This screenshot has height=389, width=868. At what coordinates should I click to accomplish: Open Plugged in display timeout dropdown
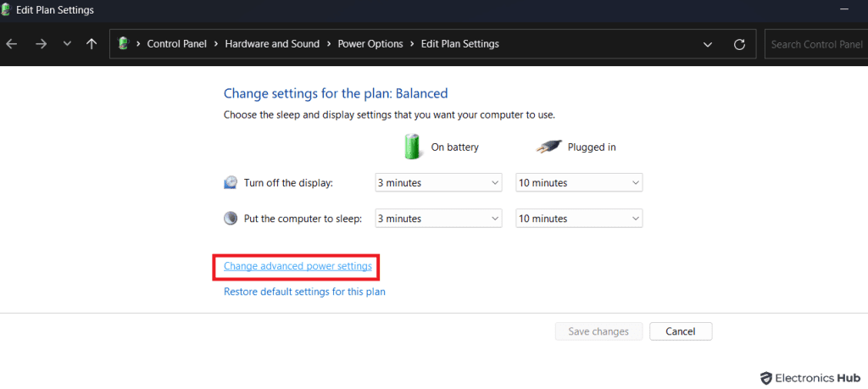click(579, 183)
